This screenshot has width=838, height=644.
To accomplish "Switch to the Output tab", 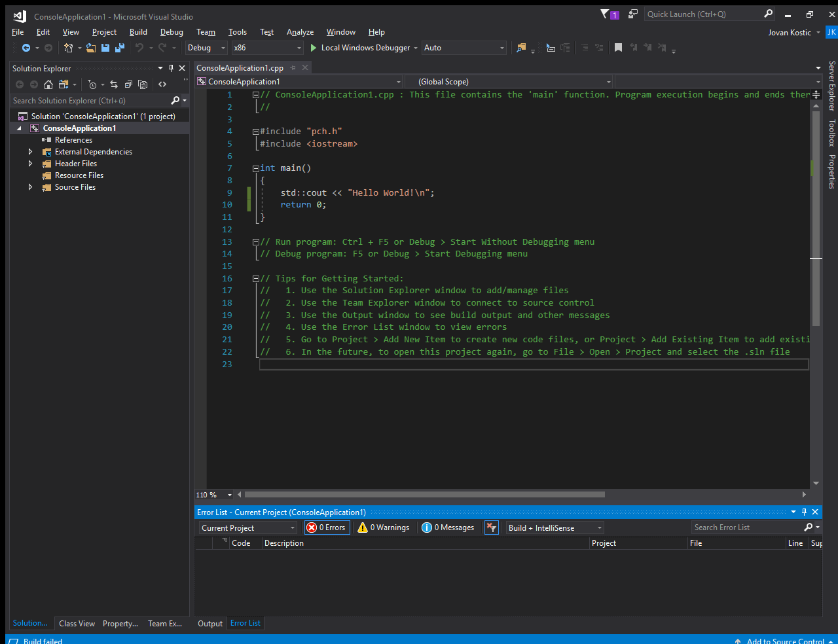I will pos(210,624).
